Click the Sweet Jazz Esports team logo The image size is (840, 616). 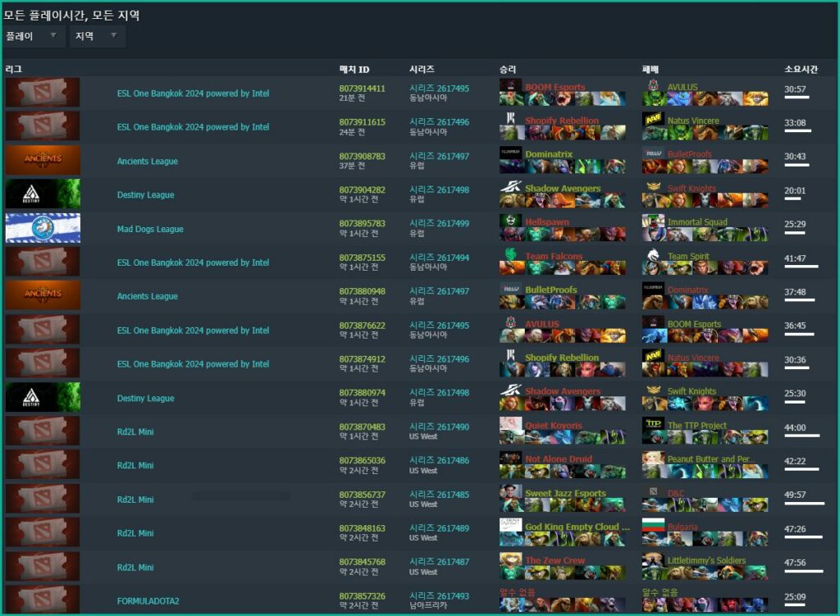point(510,491)
